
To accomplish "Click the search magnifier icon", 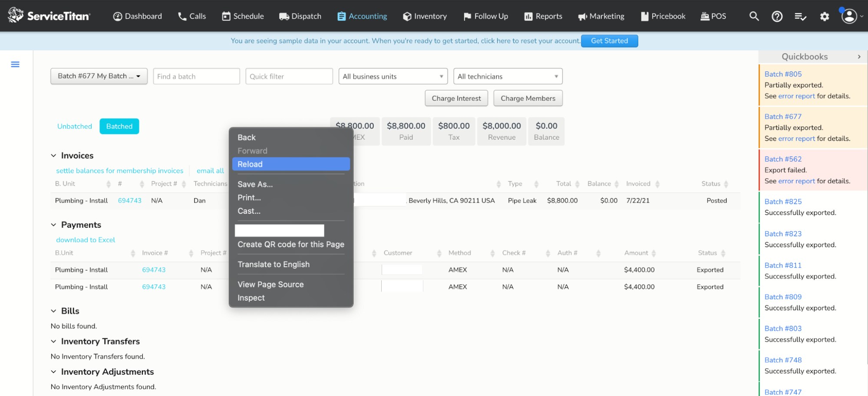I will [754, 16].
